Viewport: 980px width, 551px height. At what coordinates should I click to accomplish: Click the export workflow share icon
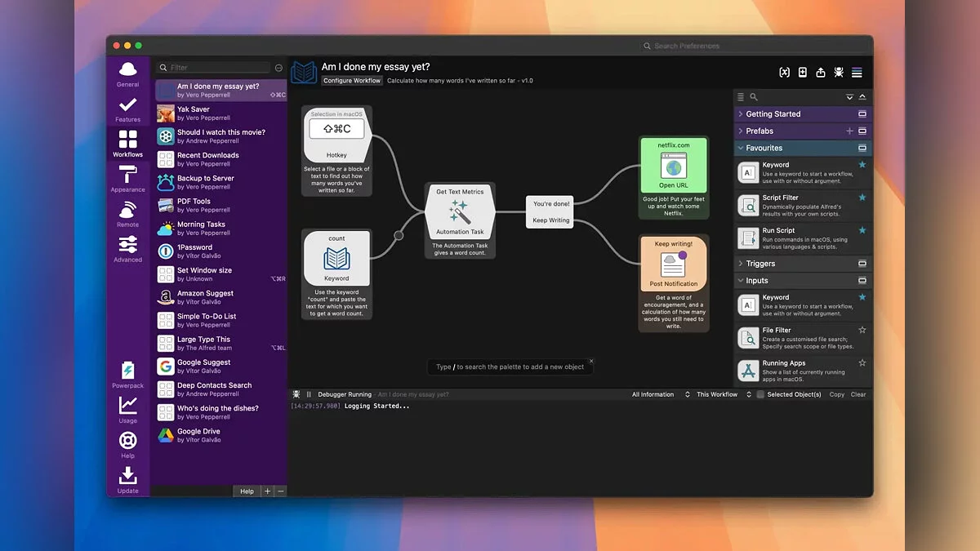pos(821,73)
